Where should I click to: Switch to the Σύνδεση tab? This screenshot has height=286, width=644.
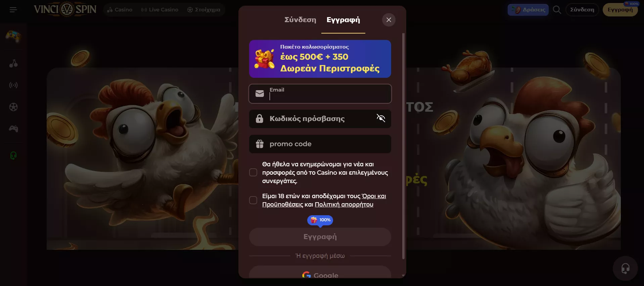point(300,20)
